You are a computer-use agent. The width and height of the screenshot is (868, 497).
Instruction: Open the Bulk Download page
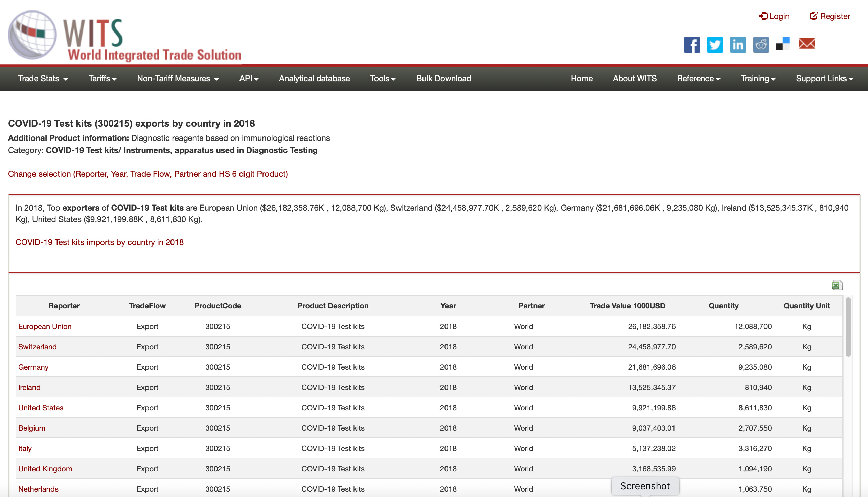443,79
